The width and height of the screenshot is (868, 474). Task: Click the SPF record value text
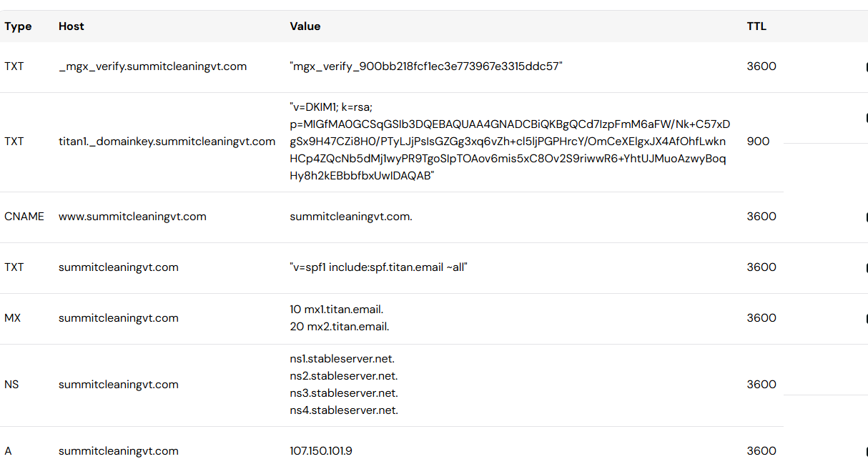pyautogui.click(x=379, y=267)
